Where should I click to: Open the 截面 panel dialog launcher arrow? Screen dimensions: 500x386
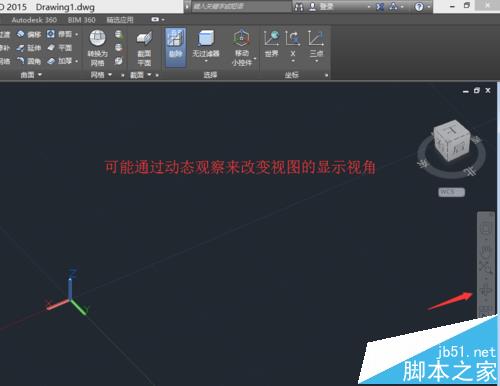click(157, 75)
